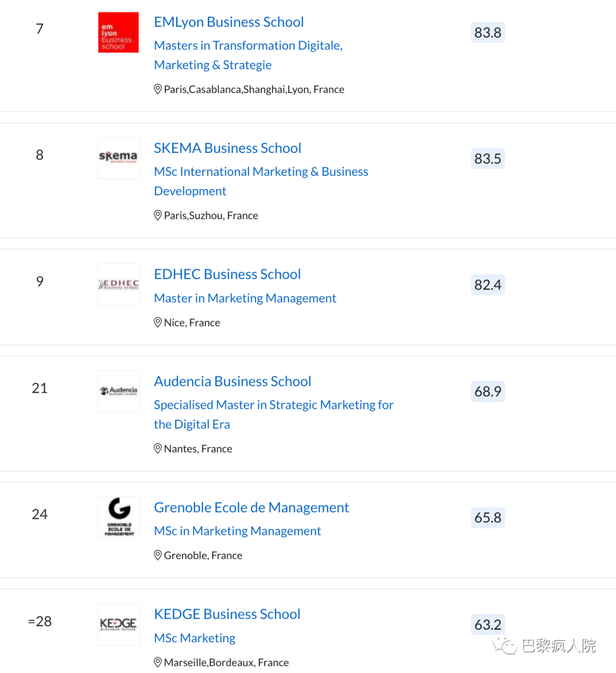Open MSc in Marketing Management program
This screenshot has height=673, width=616.
click(x=237, y=531)
